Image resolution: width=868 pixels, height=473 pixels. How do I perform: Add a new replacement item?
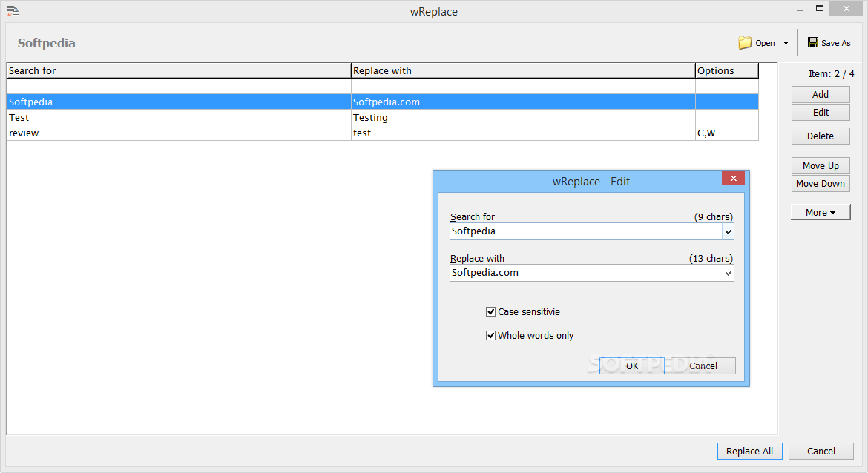click(x=821, y=95)
